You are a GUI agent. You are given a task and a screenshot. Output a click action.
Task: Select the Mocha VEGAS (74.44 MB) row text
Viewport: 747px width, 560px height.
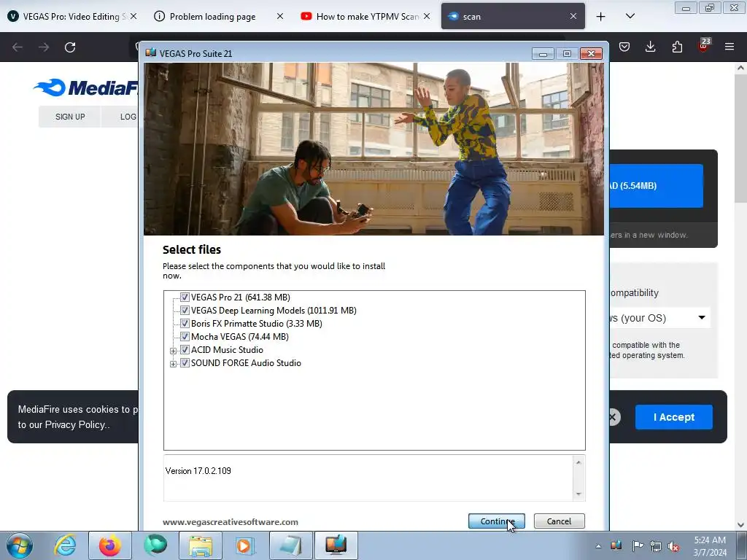click(x=239, y=337)
